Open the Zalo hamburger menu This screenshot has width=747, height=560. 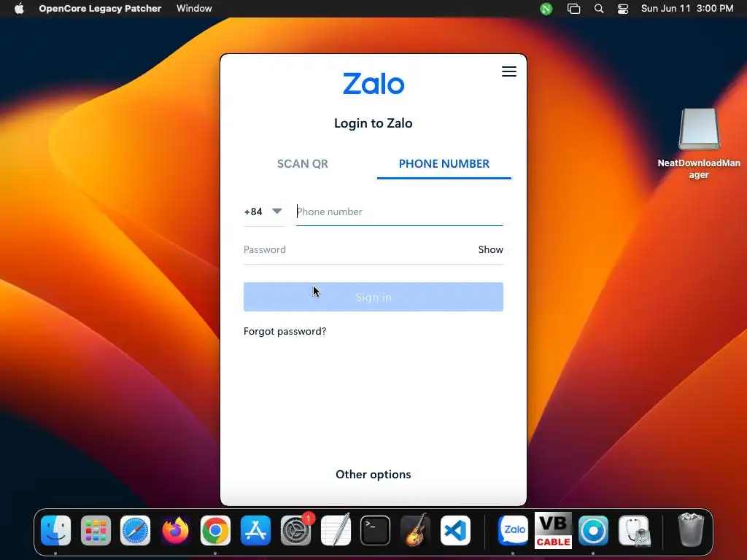(508, 71)
